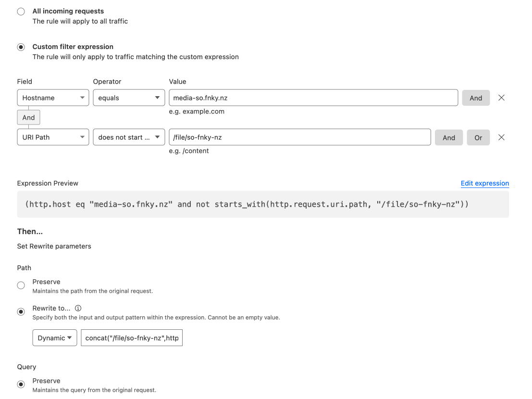The image size is (532, 399).
Task: Open the Hostname field dropdown
Action: click(x=53, y=98)
